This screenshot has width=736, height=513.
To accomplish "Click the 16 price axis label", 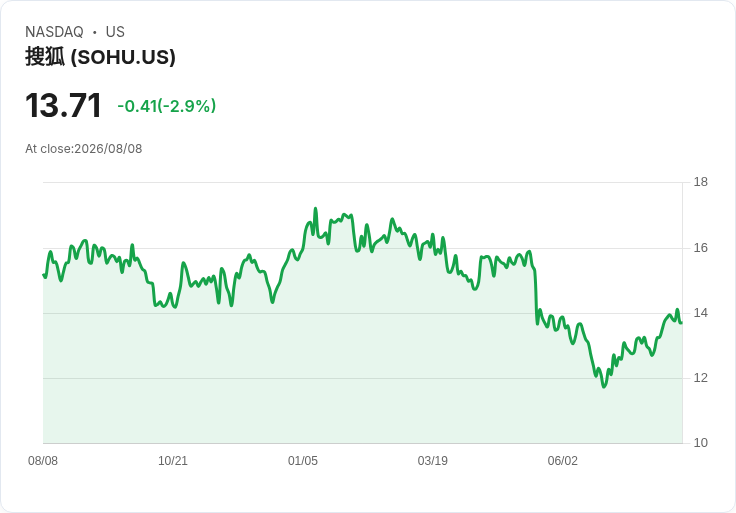I will tap(701, 248).
